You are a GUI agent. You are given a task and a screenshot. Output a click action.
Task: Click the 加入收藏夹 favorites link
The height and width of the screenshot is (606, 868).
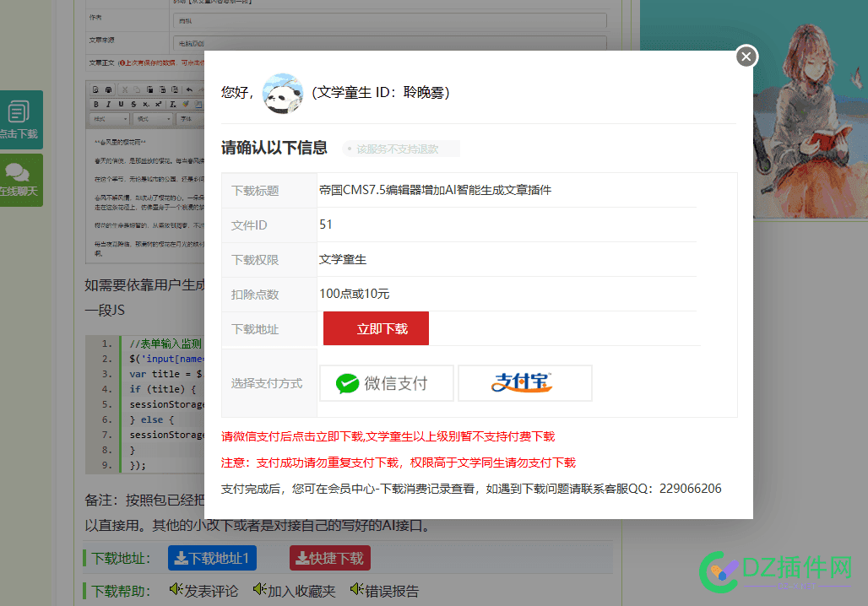[294, 590]
